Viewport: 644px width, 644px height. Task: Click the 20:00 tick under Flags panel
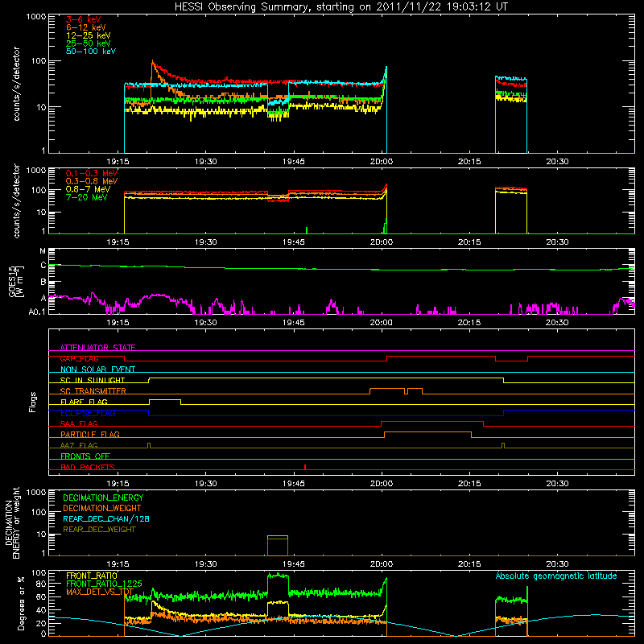(x=381, y=484)
